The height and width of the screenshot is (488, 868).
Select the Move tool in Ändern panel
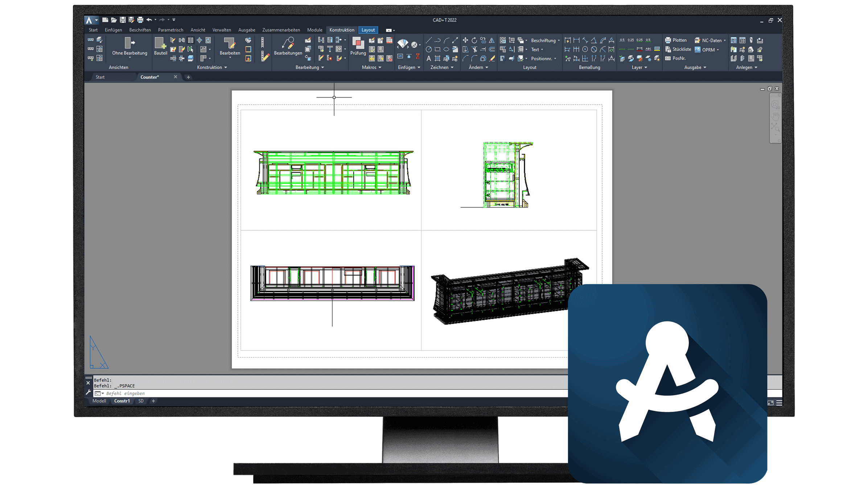(465, 40)
